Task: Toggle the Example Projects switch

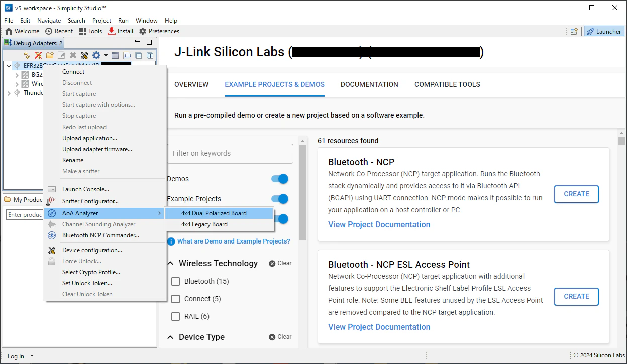Action: tap(280, 199)
